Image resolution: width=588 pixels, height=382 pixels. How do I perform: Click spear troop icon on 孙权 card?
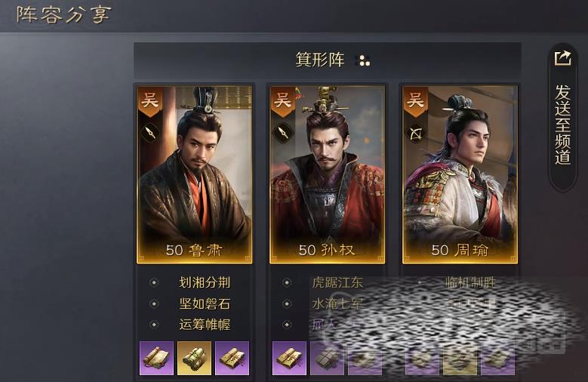point(283,132)
